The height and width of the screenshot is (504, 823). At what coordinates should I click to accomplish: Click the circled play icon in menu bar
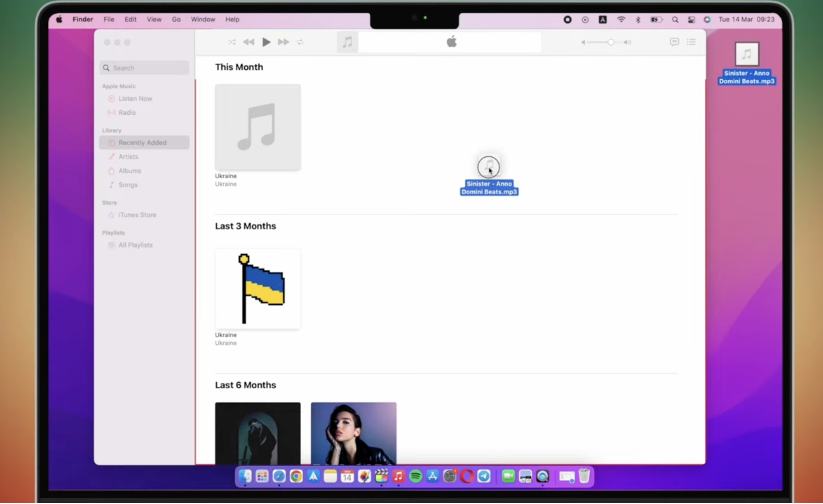[585, 20]
